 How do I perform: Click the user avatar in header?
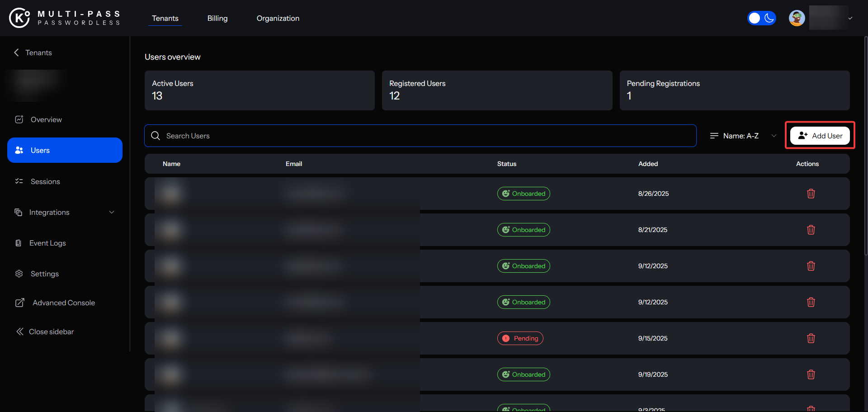[797, 18]
